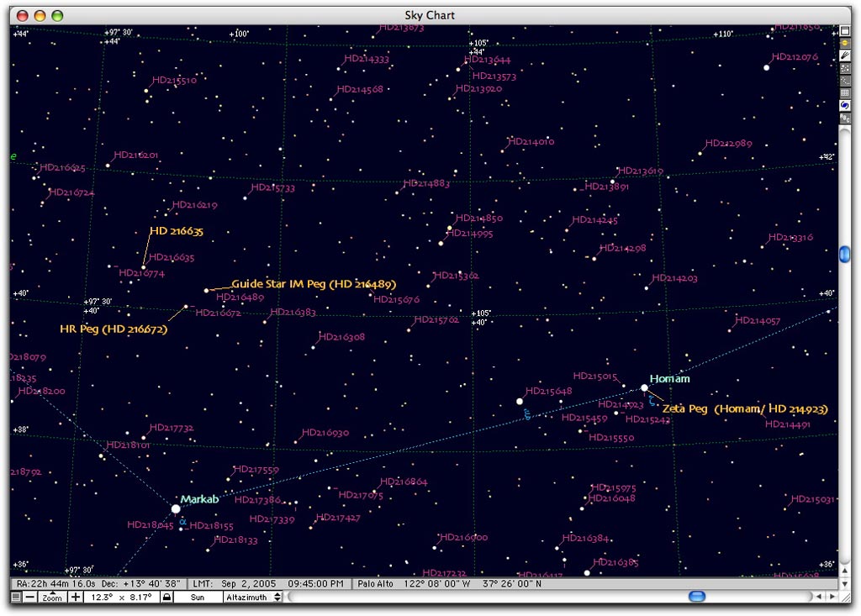Select star label HD214995

(471, 234)
